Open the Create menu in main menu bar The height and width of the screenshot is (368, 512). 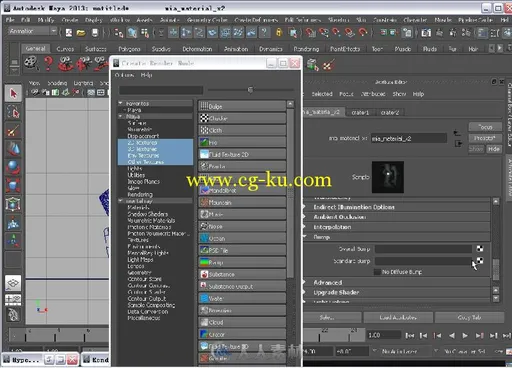[x=70, y=20]
